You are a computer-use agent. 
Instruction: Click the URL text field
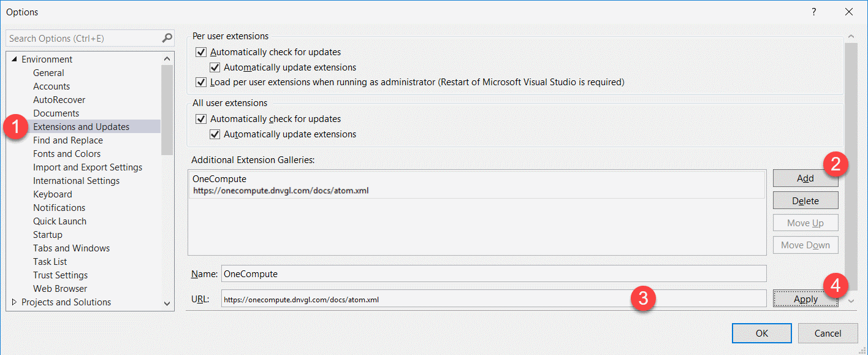(x=493, y=299)
